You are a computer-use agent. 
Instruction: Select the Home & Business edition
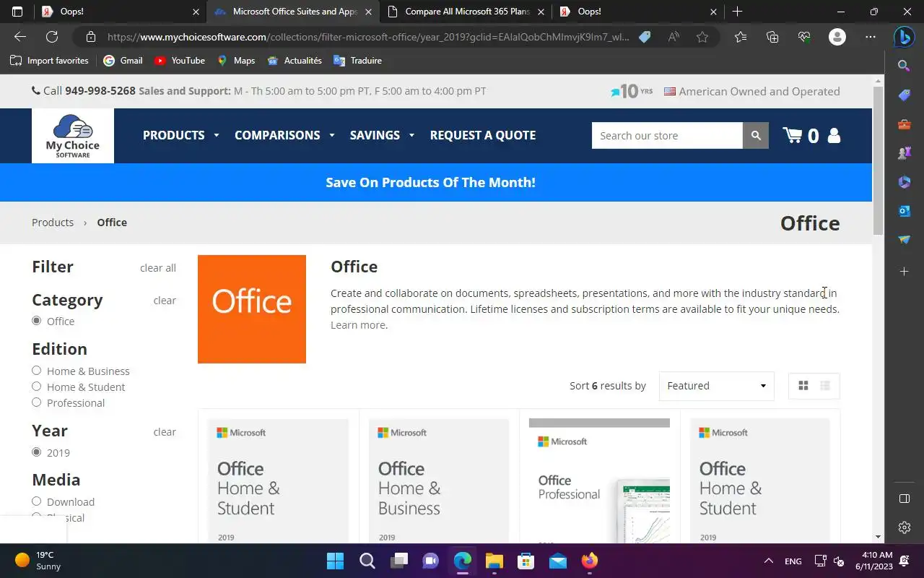point(36,371)
